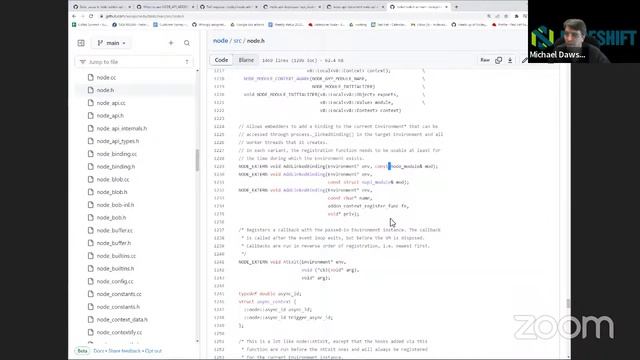Open node.cc in the file tree
640x360 pixels.
click(106, 77)
